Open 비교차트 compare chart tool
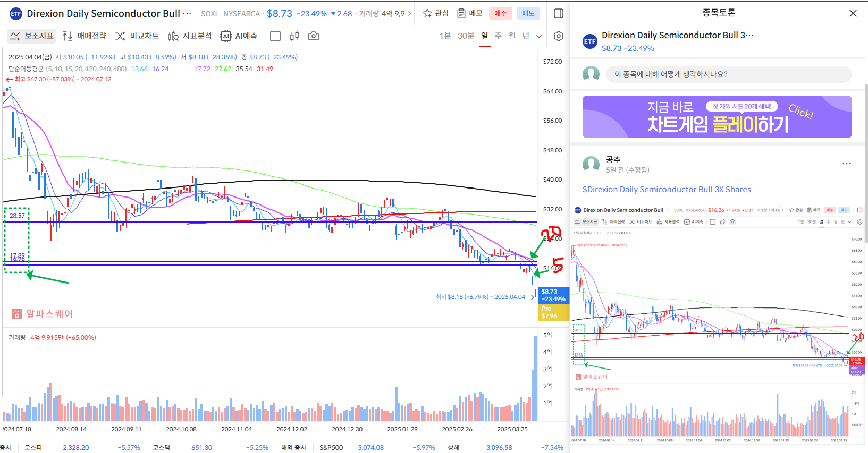The image size is (868, 453). (x=137, y=36)
